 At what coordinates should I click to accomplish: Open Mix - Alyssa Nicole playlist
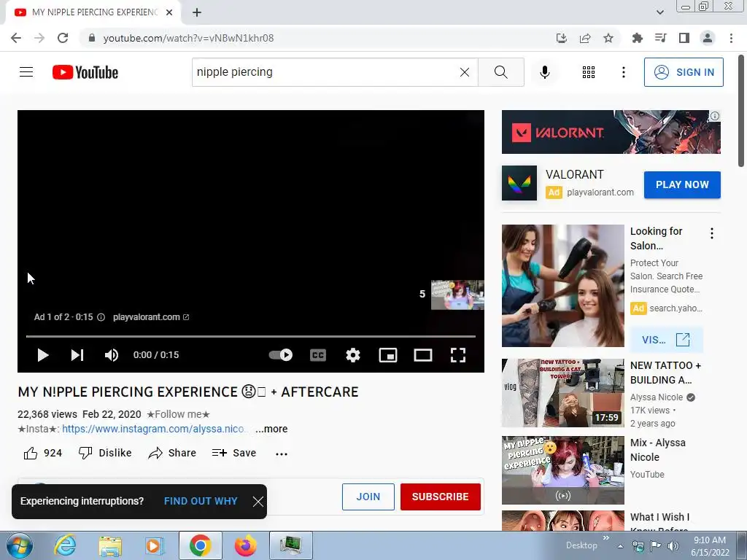(x=562, y=470)
